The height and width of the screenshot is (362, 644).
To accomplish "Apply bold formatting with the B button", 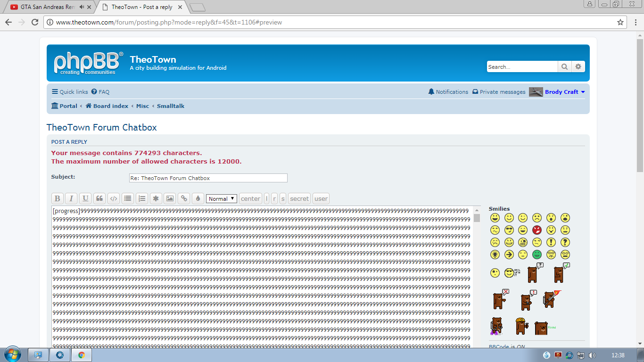I will click(57, 198).
